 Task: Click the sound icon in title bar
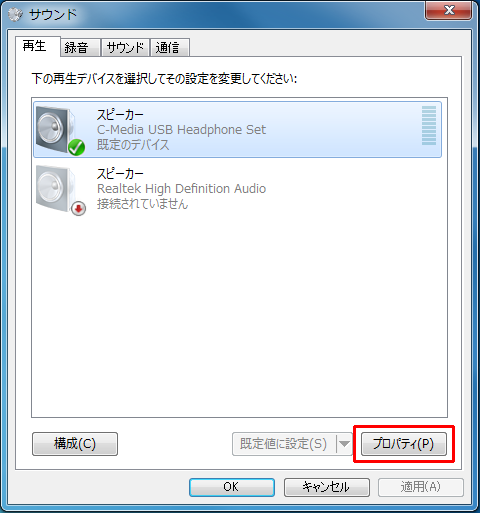[15, 14]
